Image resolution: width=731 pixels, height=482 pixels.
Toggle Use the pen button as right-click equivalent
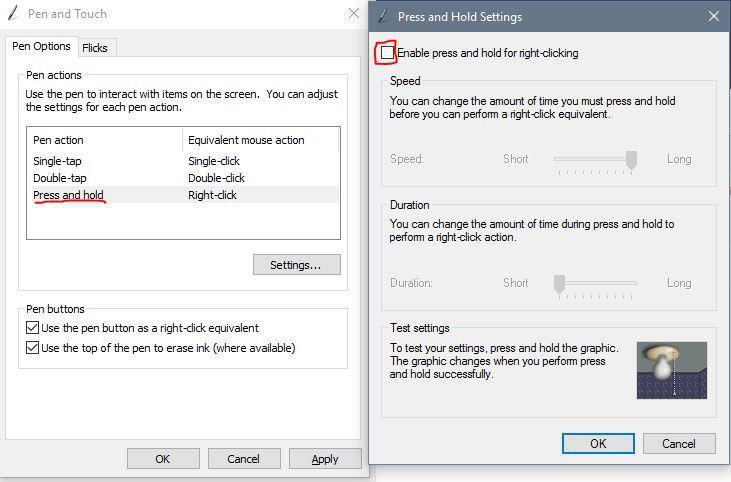pos(32,328)
